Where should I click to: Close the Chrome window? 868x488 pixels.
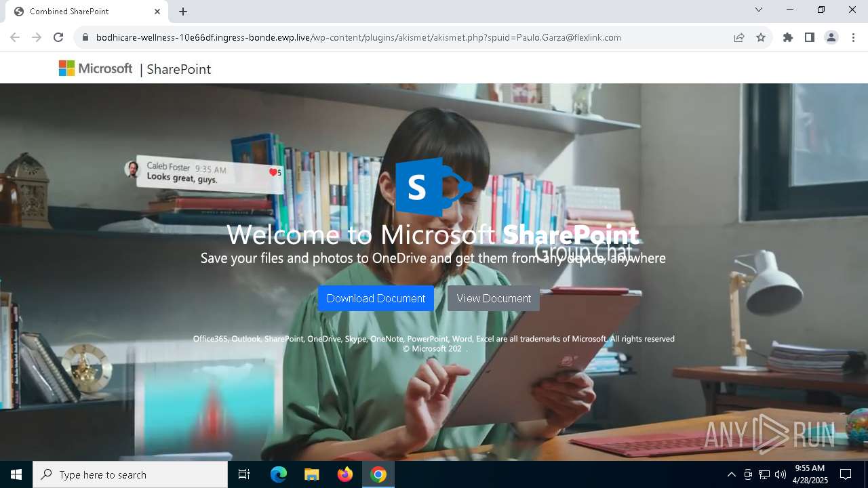tap(852, 9)
